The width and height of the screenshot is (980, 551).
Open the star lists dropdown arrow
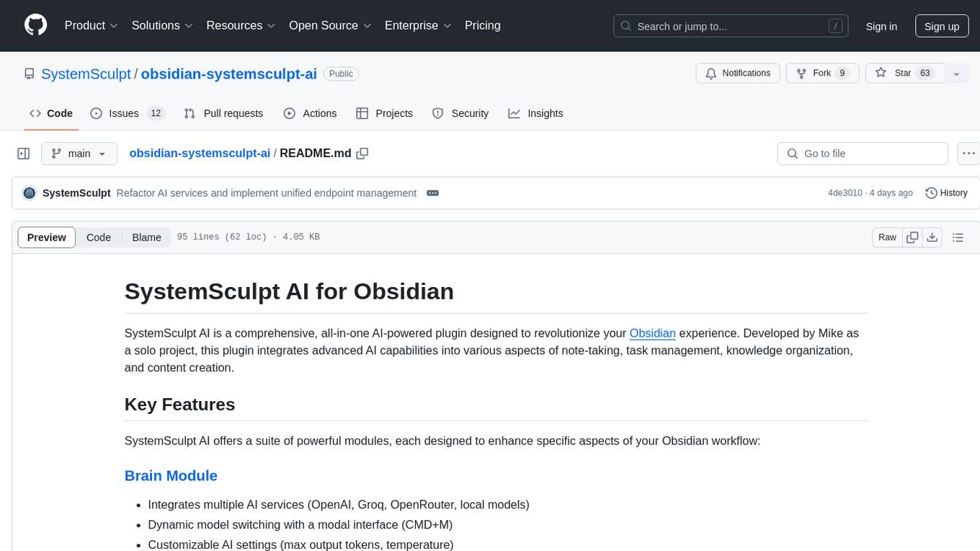pos(956,74)
